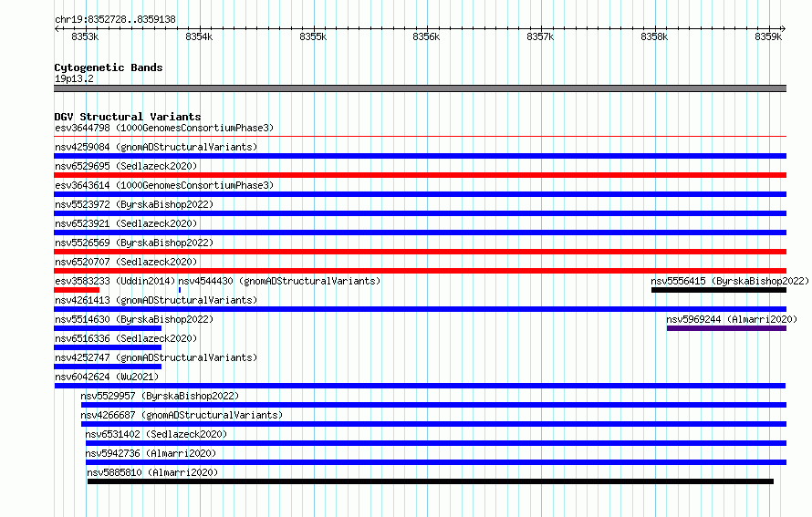The image size is (812, 517).
Task: Select the thin red esv3644798 variant line
Action: 420,137
